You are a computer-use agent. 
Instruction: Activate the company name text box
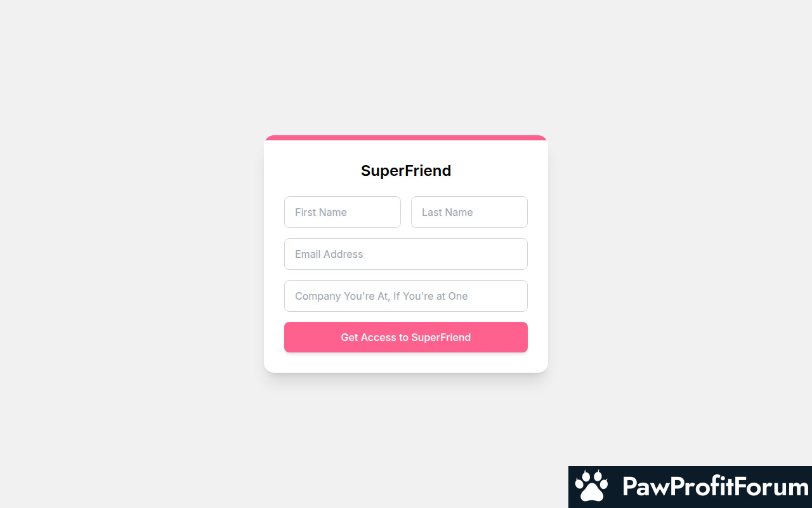coord(406,296)
